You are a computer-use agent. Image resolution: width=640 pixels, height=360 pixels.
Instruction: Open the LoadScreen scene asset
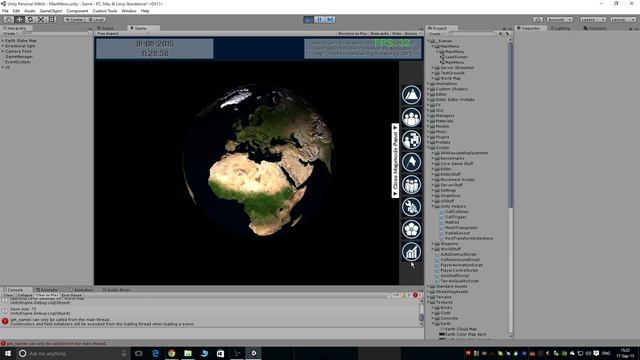click(453, 57)
